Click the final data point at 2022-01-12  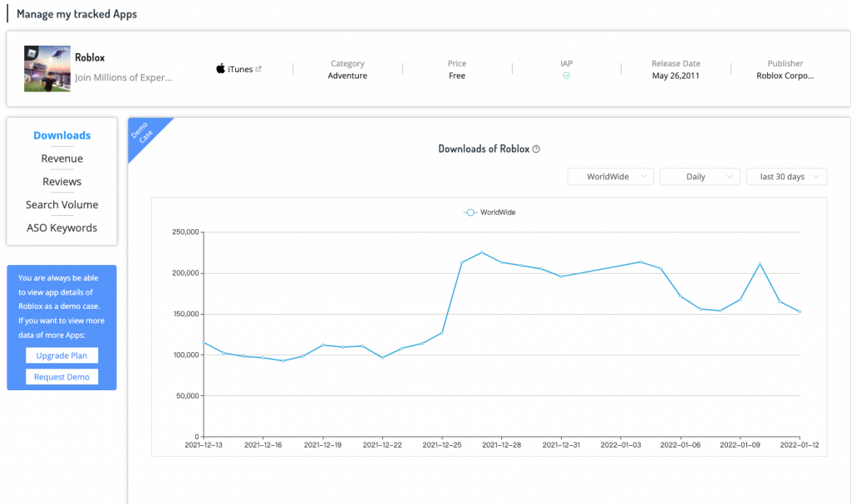pos(799,312)
